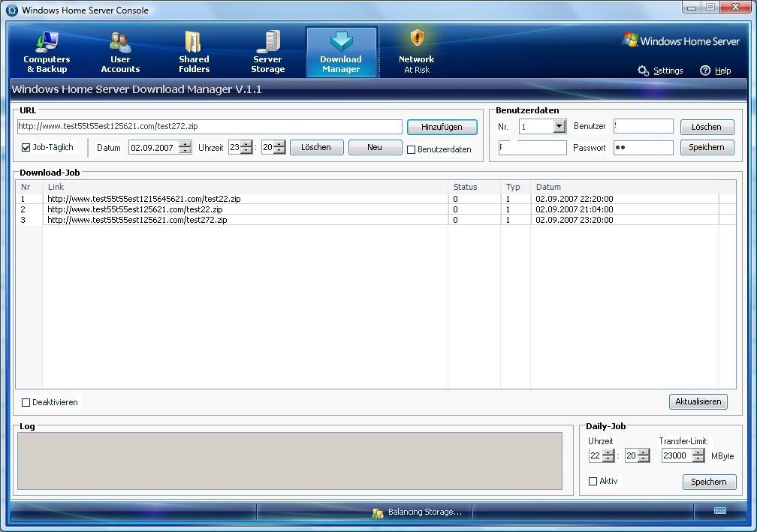This screenshot has height=532, width=757.
Task: Click the Transfer-Limit value 23000
Action: point(675,455)
